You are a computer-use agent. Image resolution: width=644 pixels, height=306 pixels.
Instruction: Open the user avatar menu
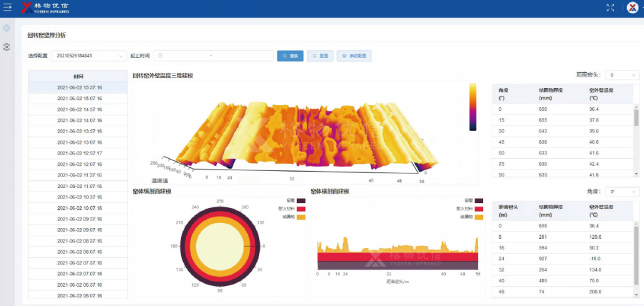click(632, 8)
